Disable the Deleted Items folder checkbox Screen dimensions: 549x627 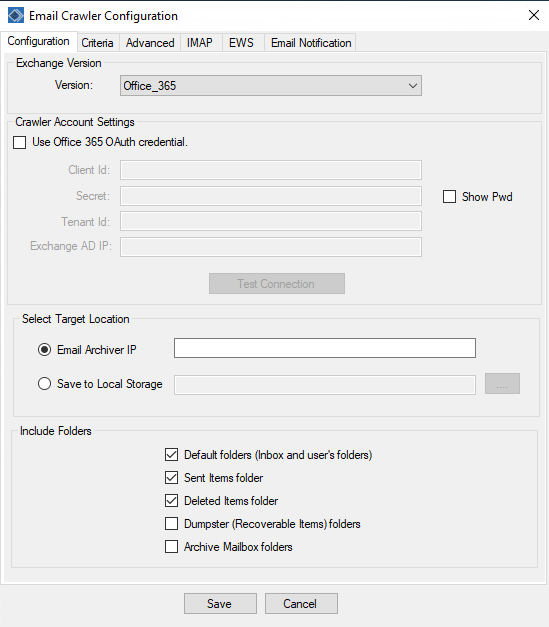[x=172, y=501]
